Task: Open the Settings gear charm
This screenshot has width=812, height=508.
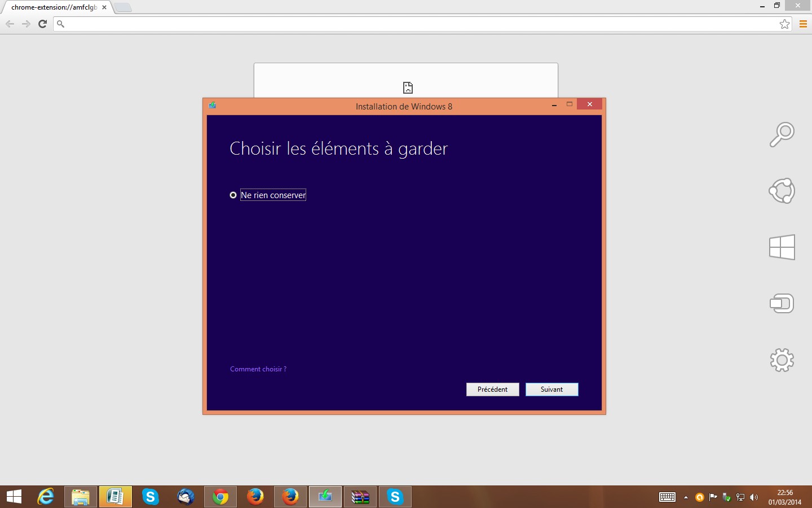Action: (x=782, y=360)
